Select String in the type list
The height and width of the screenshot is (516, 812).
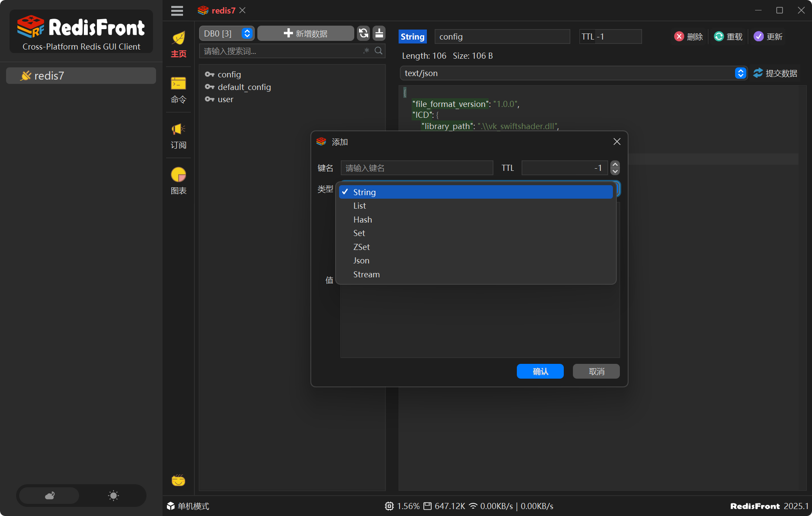pos(476,192)
